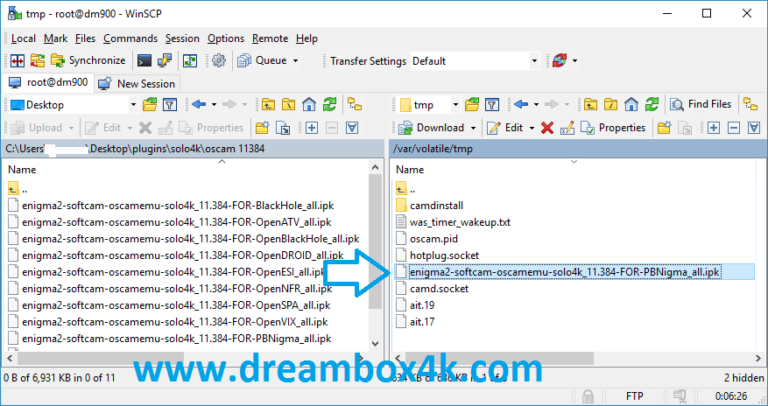Click the local panel filter icon
Screen dimensions: 768x406
(x=169, y=104)
